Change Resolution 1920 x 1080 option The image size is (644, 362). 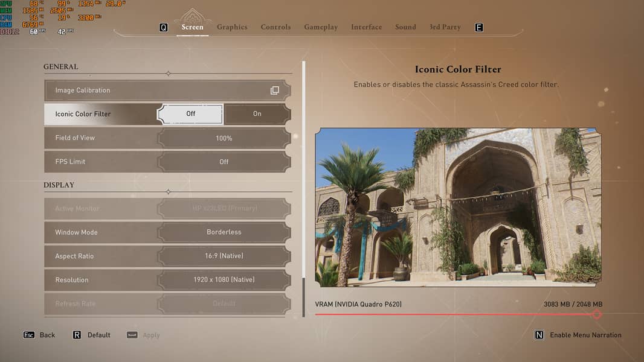click(224, 279)
